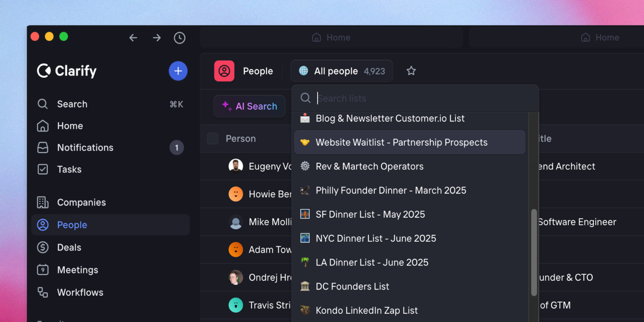Image resolution: width=644 pixels, height=322 pixels.
Task: Select Website Waitlist - Partnership Prospects list
Action: point(410,142)
